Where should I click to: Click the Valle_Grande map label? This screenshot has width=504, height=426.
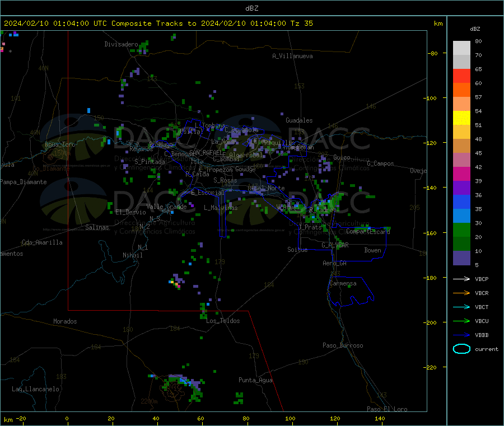pyautogui.click(x=166, y=207)
